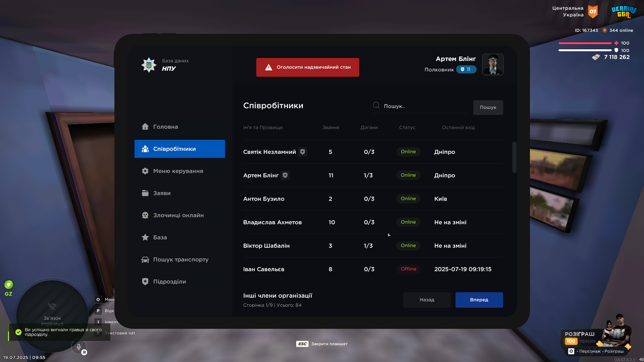The height and width of the screenshot is (362, 644).
Task: Click rank 10 of Владислав Ахметов
Action: click(332, 222)
